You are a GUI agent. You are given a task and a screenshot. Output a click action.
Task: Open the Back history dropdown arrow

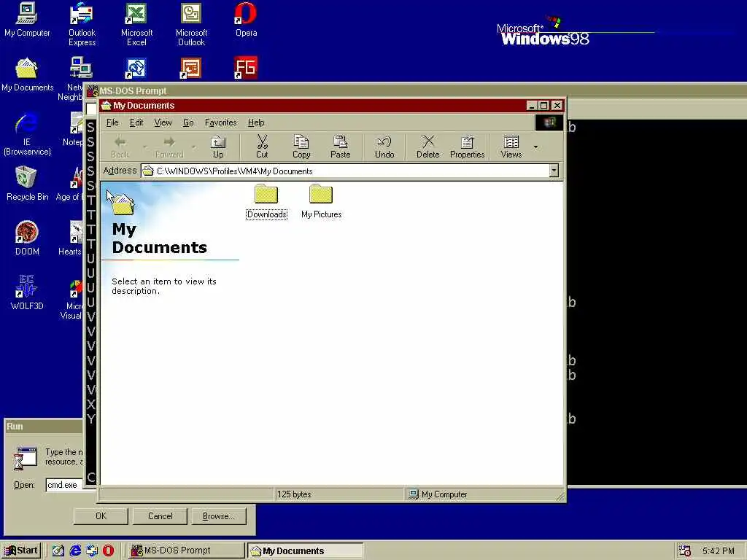145,147
